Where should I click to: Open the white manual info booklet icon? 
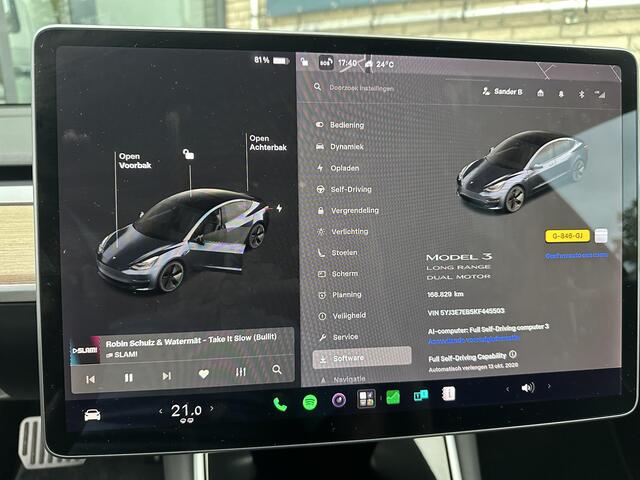tap(448, 394)
